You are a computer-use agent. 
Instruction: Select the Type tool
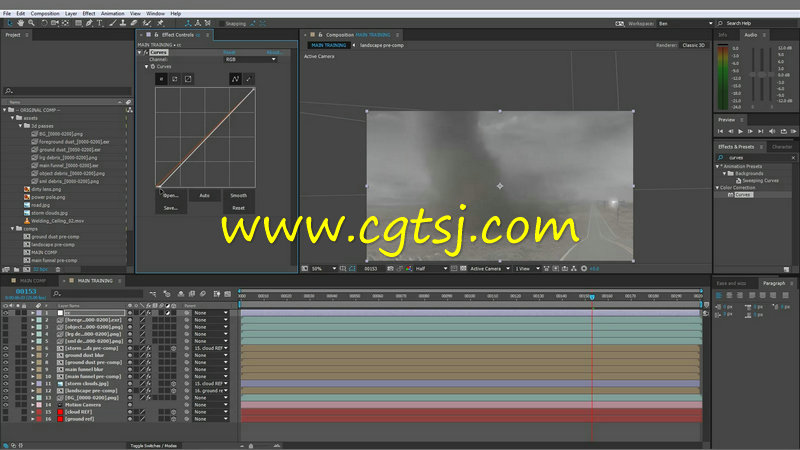click(99, 23)
